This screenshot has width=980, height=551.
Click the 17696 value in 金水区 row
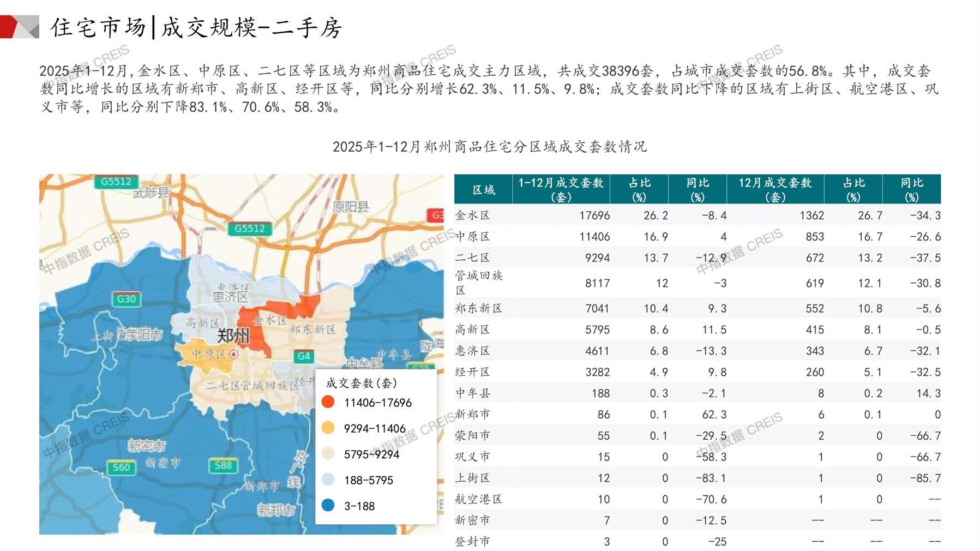594,215
